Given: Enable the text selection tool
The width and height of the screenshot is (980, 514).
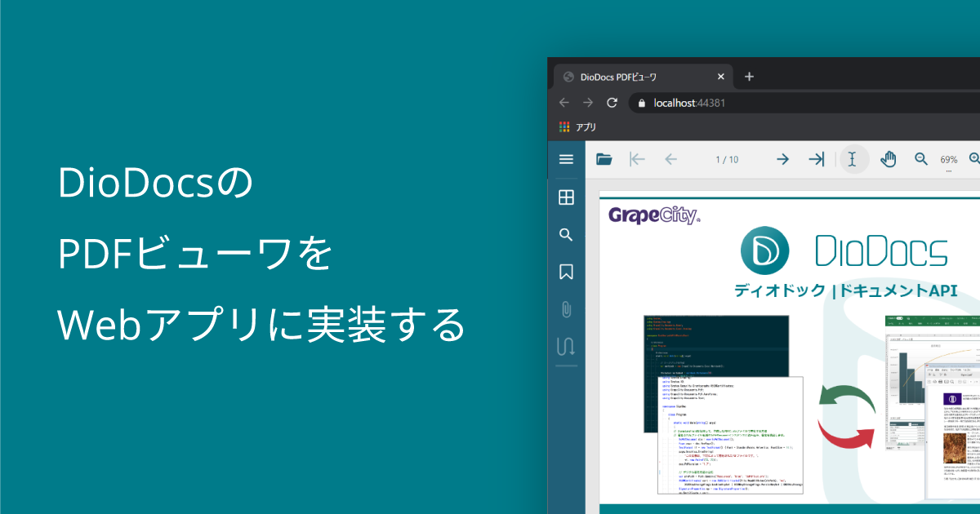Looking at the screenshot, I should click(x=853, y=159).
